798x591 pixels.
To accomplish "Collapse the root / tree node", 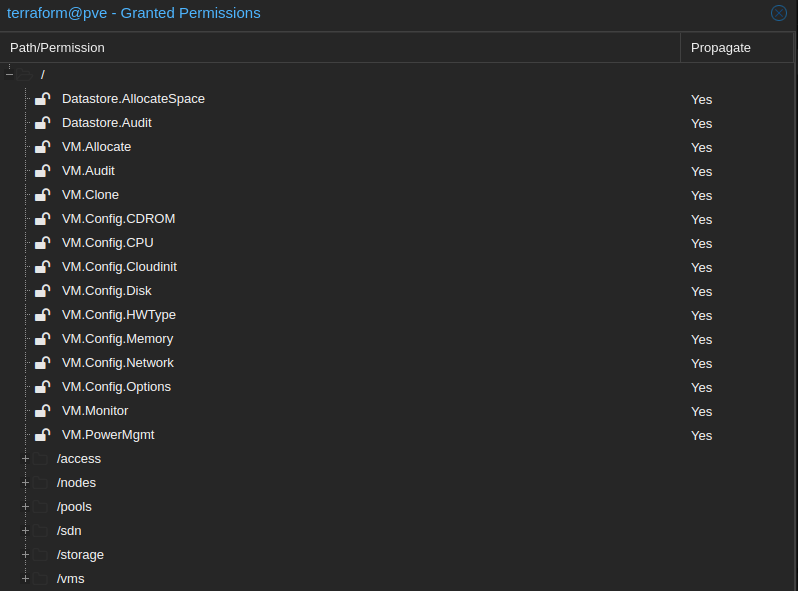I will pyautogui.click(x=9, y=75).
